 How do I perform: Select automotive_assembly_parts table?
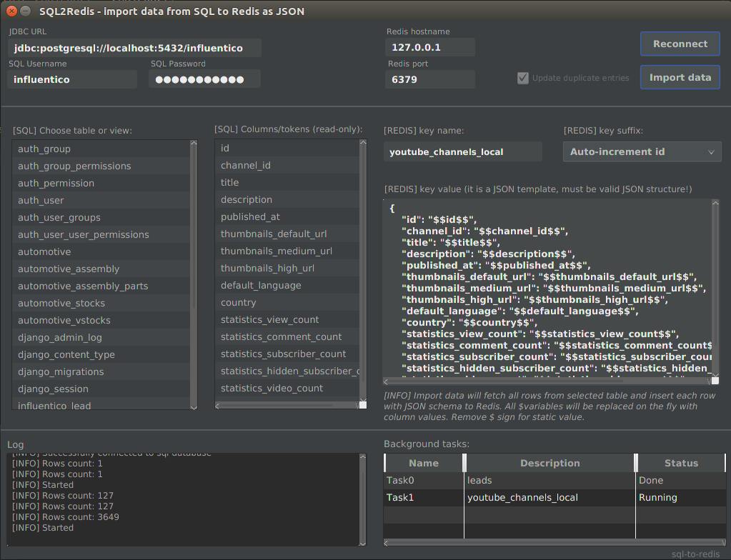[101, 286]
